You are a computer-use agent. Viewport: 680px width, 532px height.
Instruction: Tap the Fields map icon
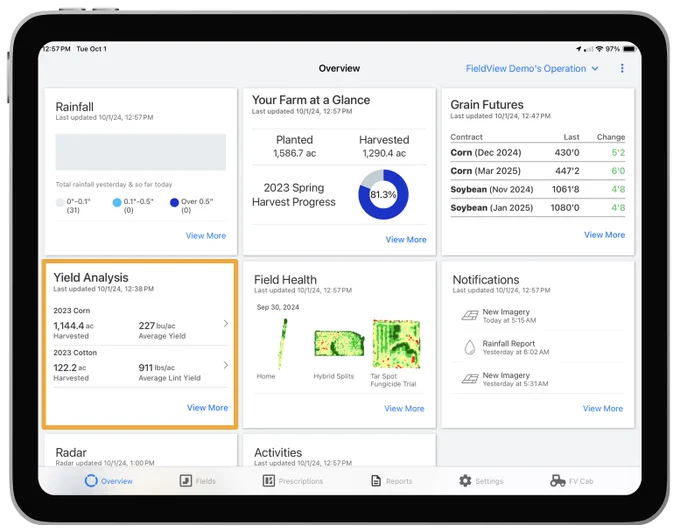tap(186, 481)
